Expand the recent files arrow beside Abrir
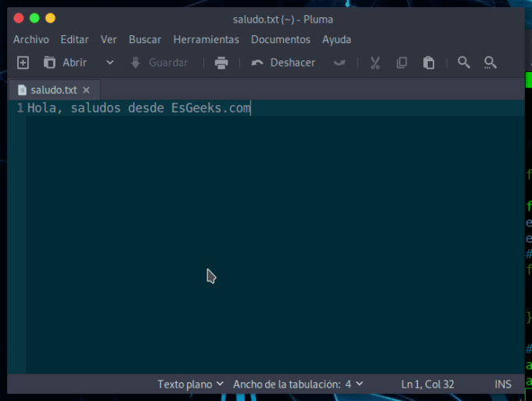Viewport: 532px width, 401px height. tap(110, 63)
